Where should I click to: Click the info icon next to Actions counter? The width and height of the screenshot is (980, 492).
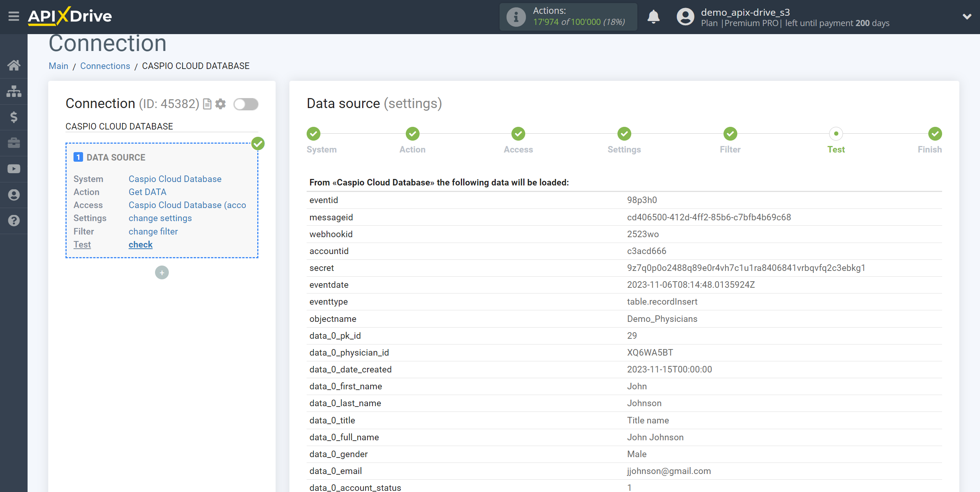click(x=514, y=16)
